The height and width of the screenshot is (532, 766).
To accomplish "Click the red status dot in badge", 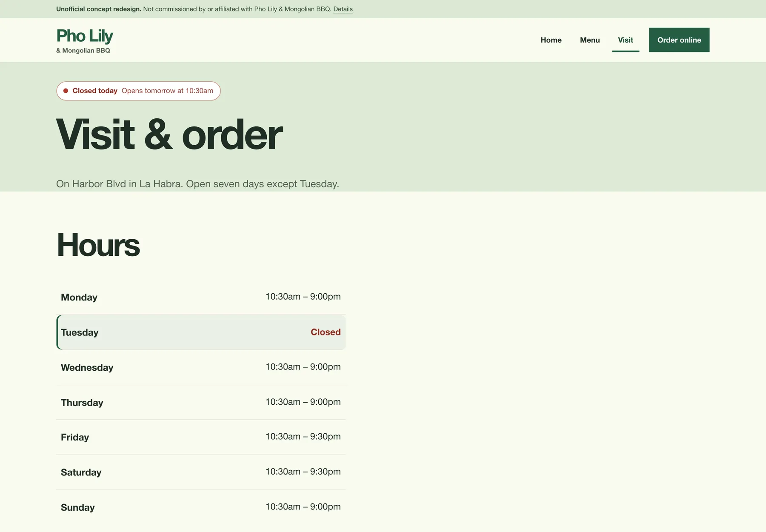I will (66, 91).
